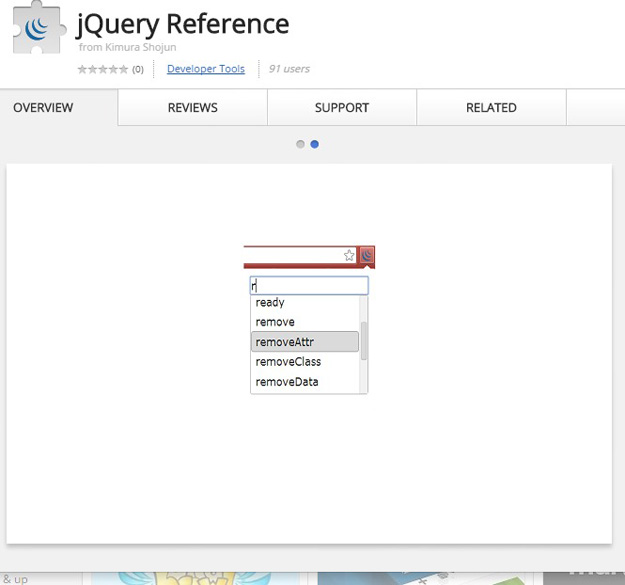Choose "ready" from the suggestion list

pos(305,302)
